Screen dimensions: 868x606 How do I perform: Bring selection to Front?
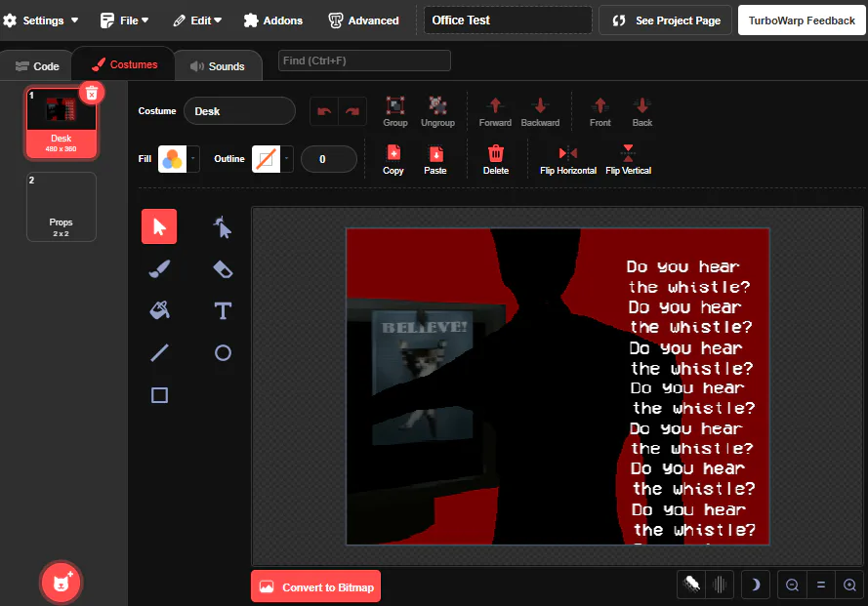tap(600, 111)
